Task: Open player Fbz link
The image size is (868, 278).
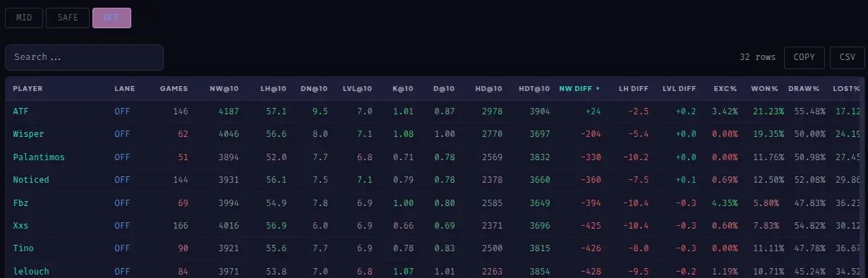Action: [x=20, y=203]
